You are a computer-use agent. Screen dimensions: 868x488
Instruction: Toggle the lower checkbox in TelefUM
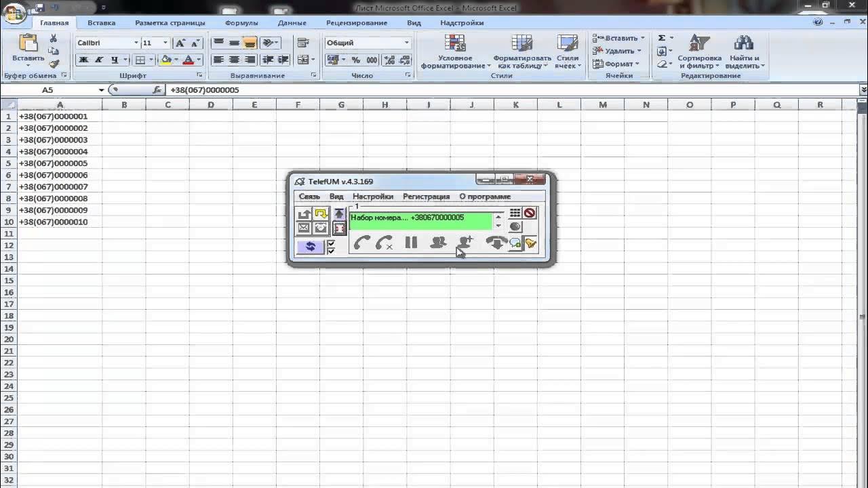(331, 251)
